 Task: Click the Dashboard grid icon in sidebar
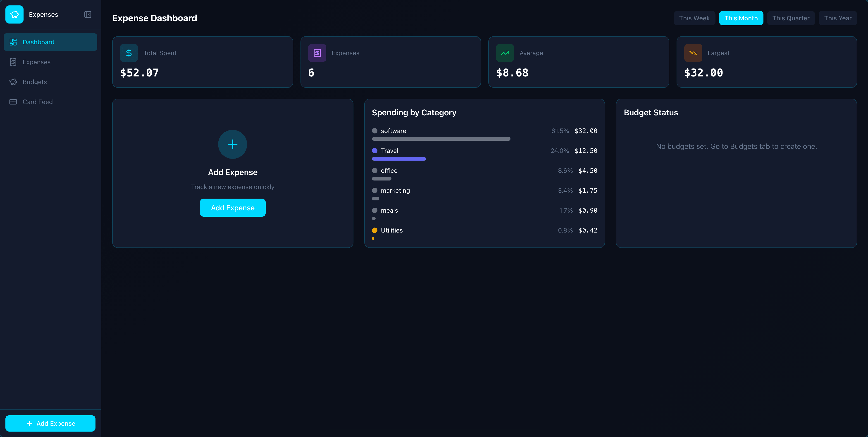tap(13, 42)
